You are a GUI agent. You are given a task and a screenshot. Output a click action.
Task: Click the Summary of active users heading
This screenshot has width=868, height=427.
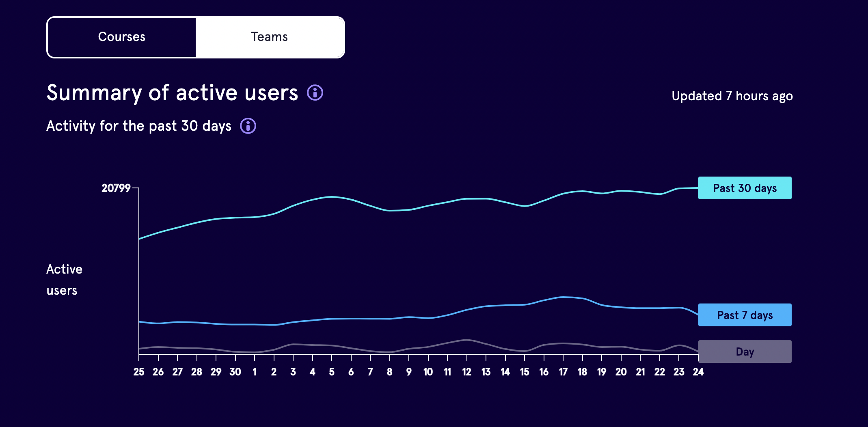pyautogui.click(x=172, y=93)
